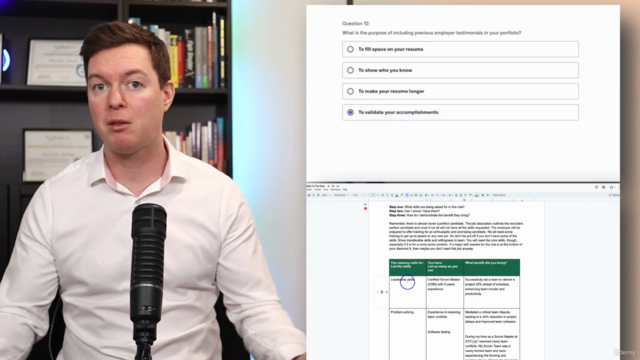Open the comments history icon

[604, 187]
